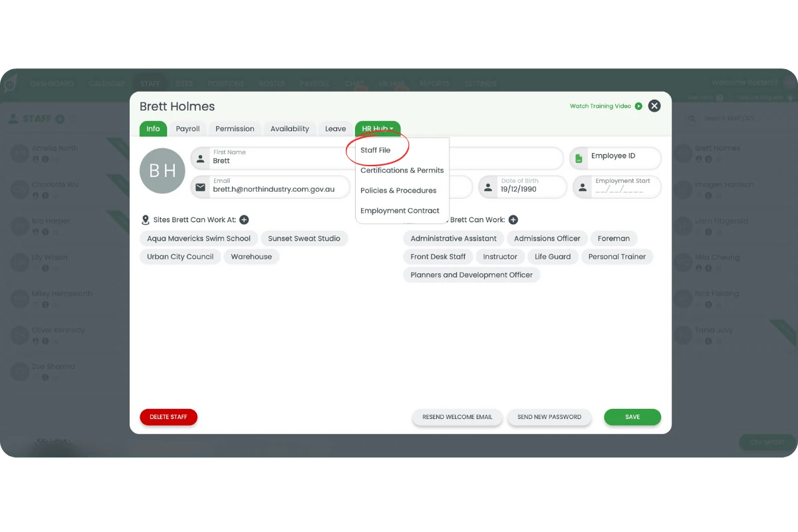
Task: Collapse the HR Hub dropdown tab
Action: [378, 129]
